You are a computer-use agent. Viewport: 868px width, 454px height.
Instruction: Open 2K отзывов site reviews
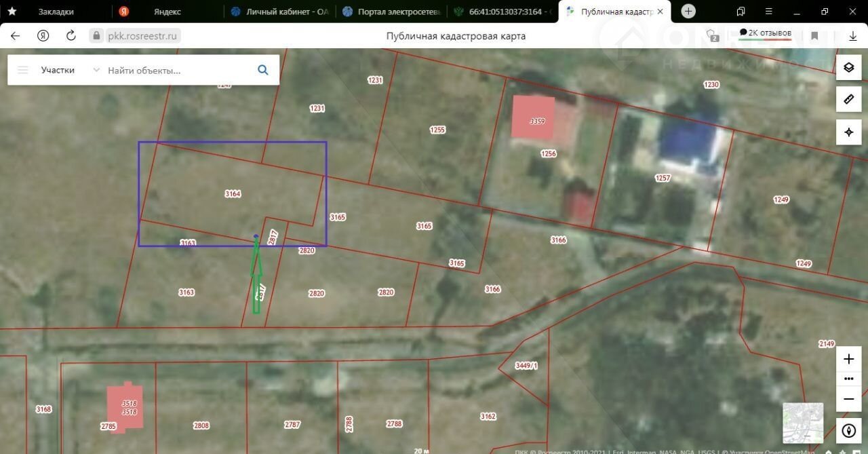765,33
